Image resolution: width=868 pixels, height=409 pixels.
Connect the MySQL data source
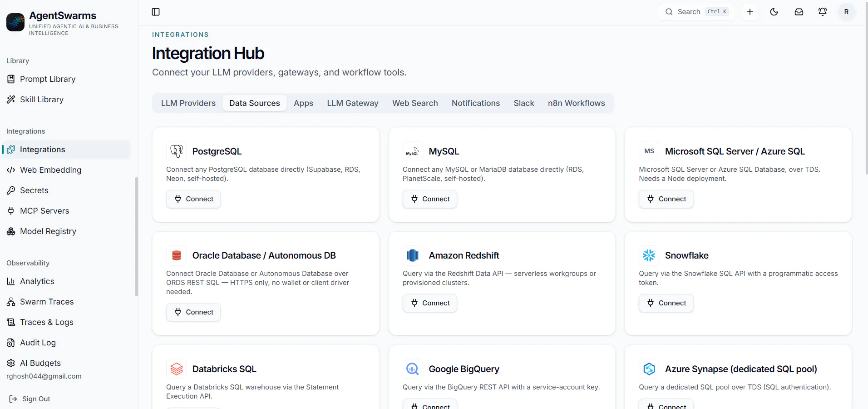[x=430, y=199]
